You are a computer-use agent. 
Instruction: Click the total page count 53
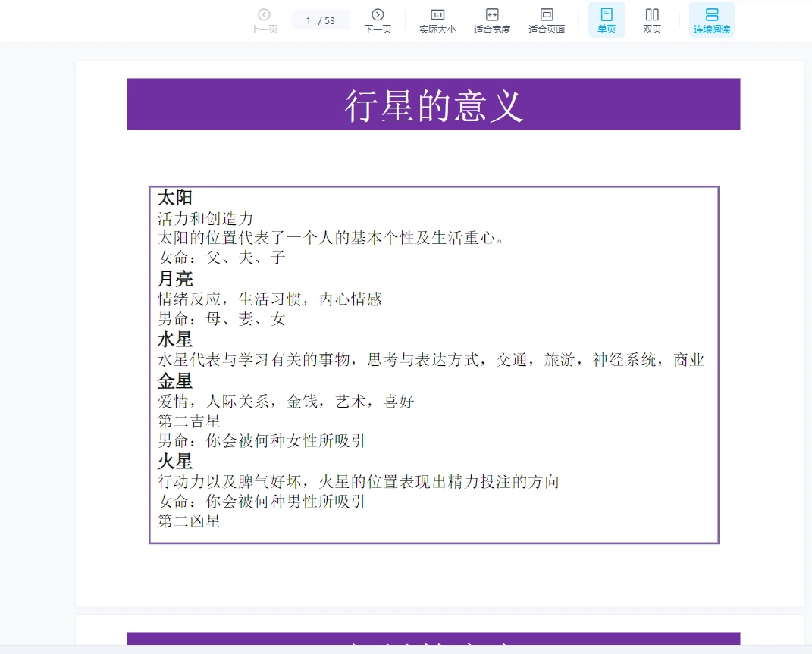[330, 20]
